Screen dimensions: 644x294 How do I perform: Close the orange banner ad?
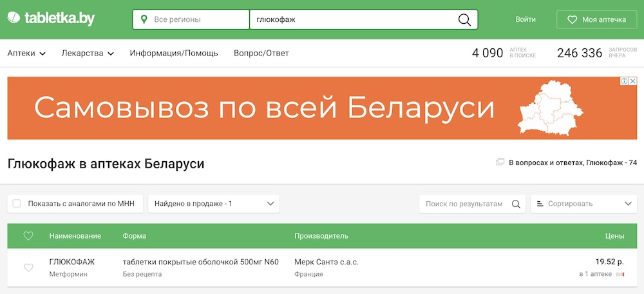click(632, 81)
